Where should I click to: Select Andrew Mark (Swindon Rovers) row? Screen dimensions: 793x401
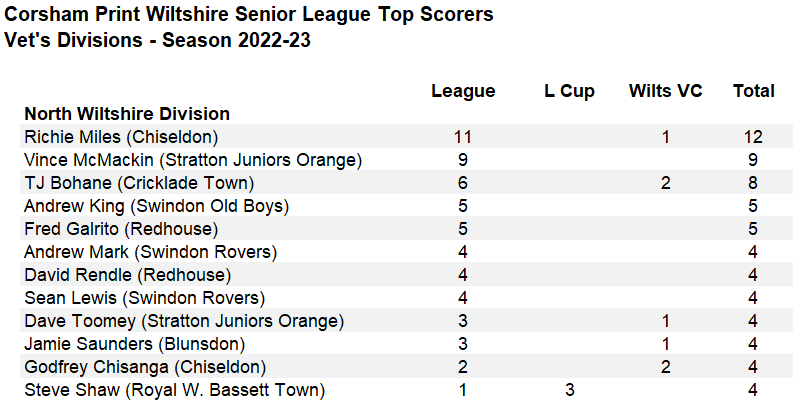click(x=406, y=252)
